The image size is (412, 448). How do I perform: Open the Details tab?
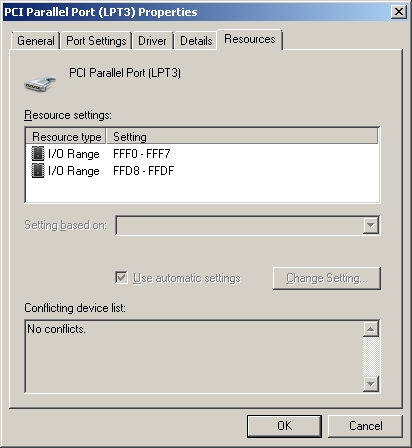(196, 41)
